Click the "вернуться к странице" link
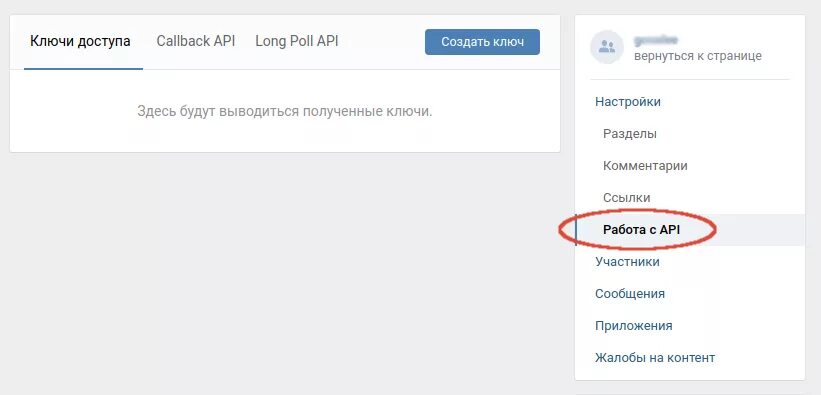Screen dimensions: 821x395 point(697,56)
